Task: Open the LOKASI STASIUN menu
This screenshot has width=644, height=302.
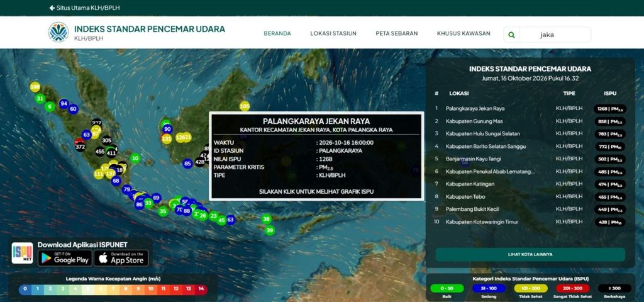Action: 333,34
